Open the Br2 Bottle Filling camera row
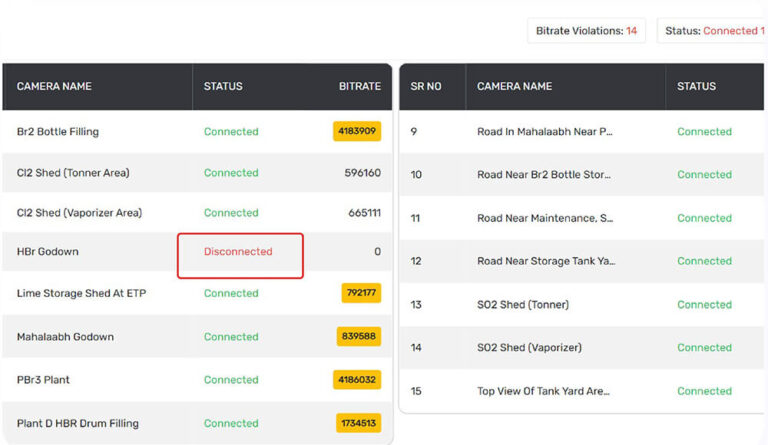 tap(58, 132)
